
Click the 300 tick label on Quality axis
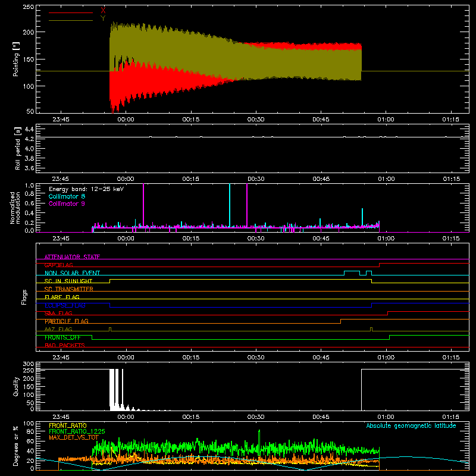click(x=29, y=364)
